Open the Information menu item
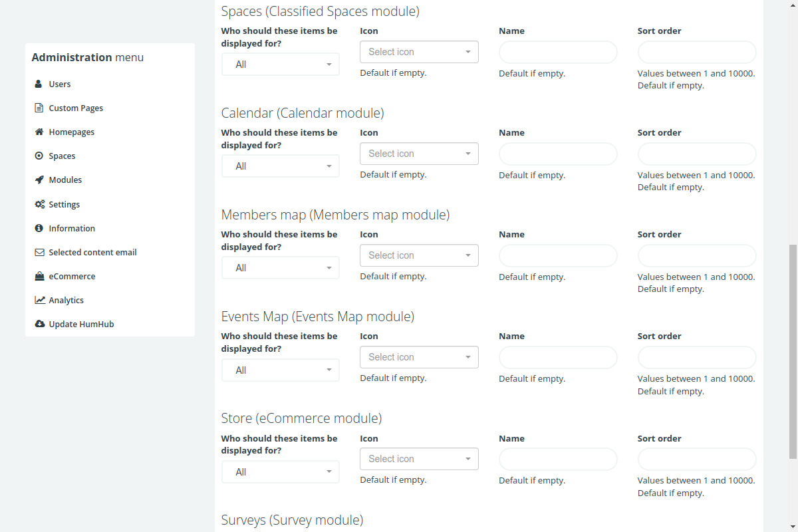Viewport: 798px width, 532px height. click(71, 229)
